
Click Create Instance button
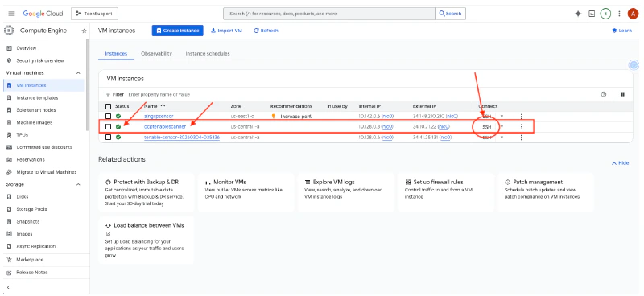click(x=177, y=31)
